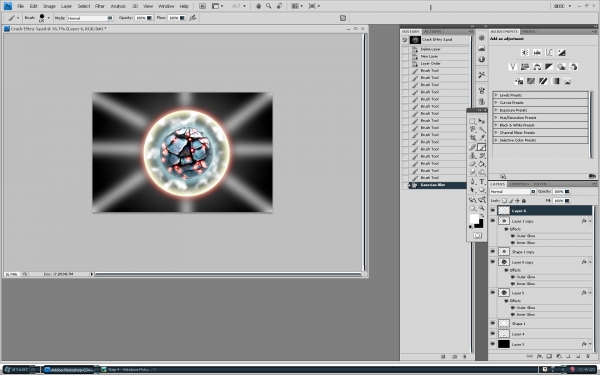Add a layer mask from Layers footer
The height and width of the screenshot is (375, 600).
pos(549,356)
